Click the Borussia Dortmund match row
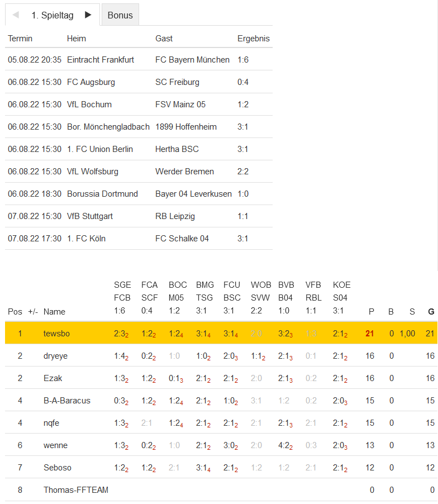Screen dimensions: 438x504 pos(139,194)
